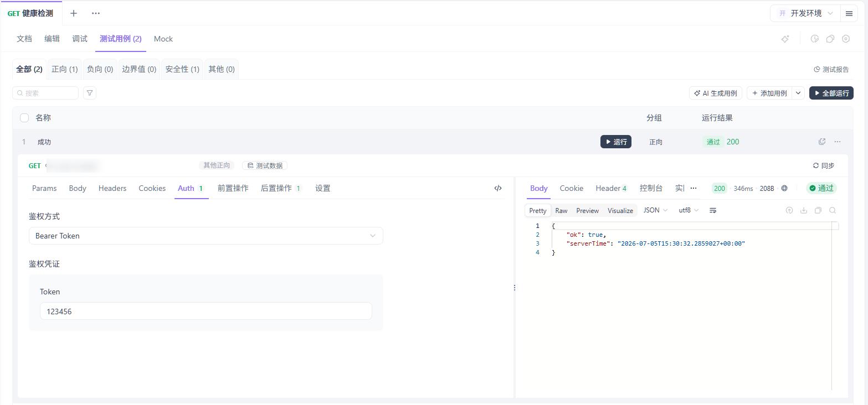This screenshot has width=868, height=405.
Task: Open the case in new window icon
Action: 822,142
